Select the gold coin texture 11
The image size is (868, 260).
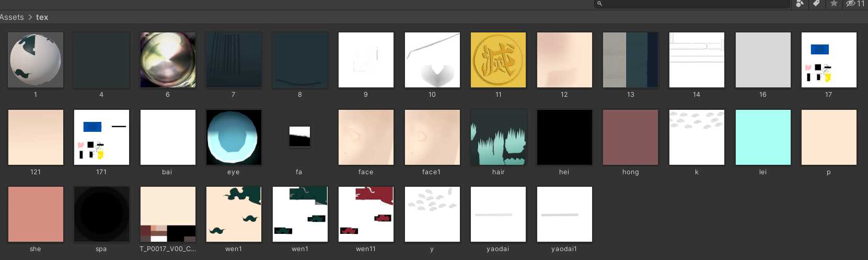498,60
